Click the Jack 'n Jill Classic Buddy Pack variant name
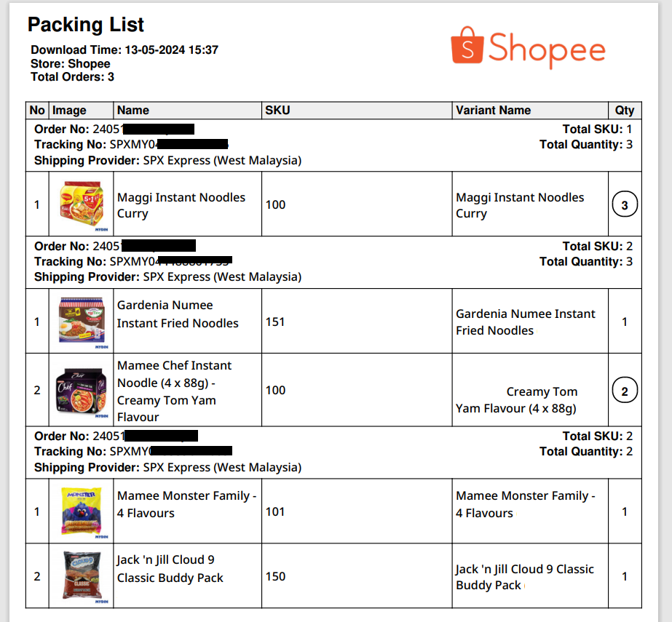 (x=524, y=577)
